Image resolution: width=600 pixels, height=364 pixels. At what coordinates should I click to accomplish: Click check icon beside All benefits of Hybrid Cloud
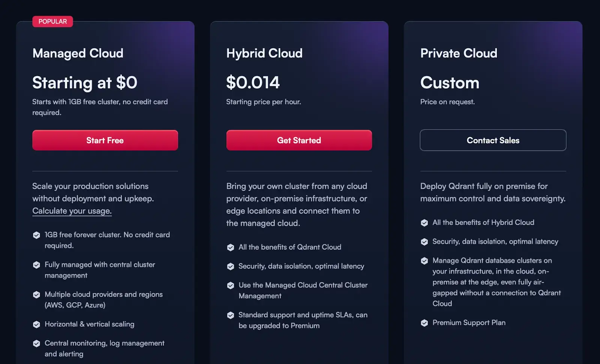(x=424, y=223)
